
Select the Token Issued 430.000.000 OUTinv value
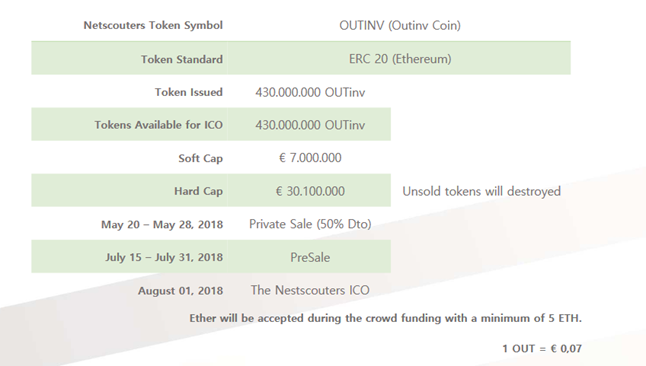pos(310,92)
